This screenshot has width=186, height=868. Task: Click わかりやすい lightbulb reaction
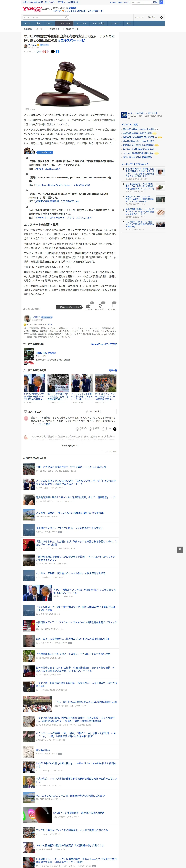(x=100, y=307)
